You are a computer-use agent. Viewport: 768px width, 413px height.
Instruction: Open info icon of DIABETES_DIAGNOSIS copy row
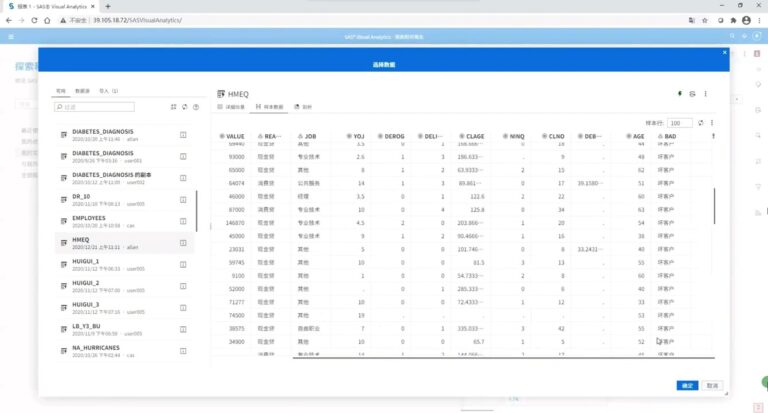tap(183, 178)
